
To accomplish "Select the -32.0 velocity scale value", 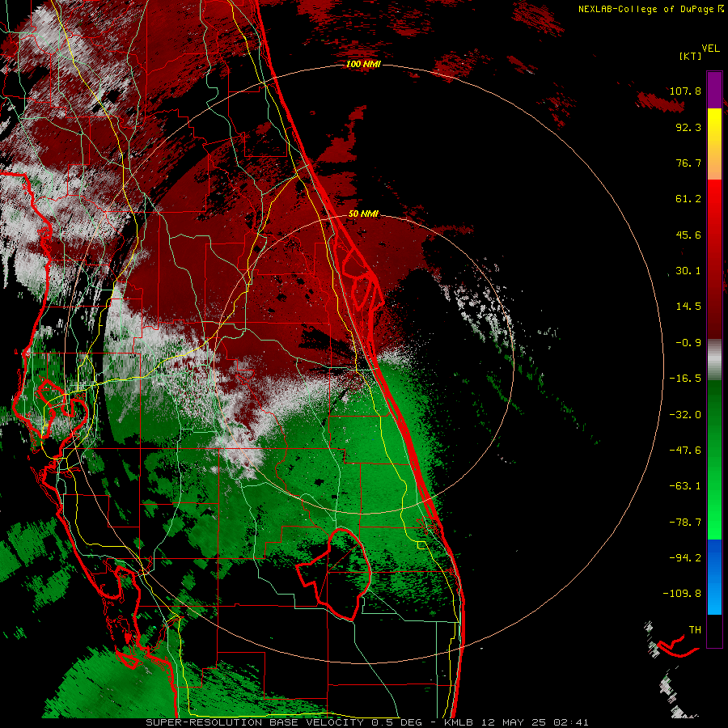I will 685,415.
